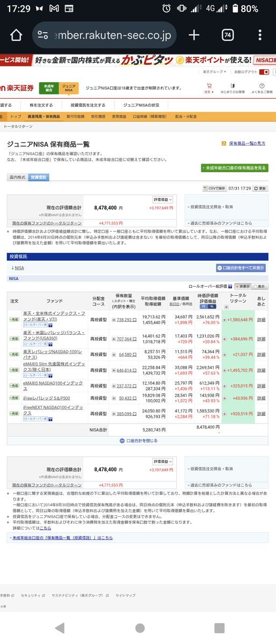Open upper 現在の保有ファンドのトータルリターン link
276x644 pixels.
pyautogui.click(x=47, y=223)
